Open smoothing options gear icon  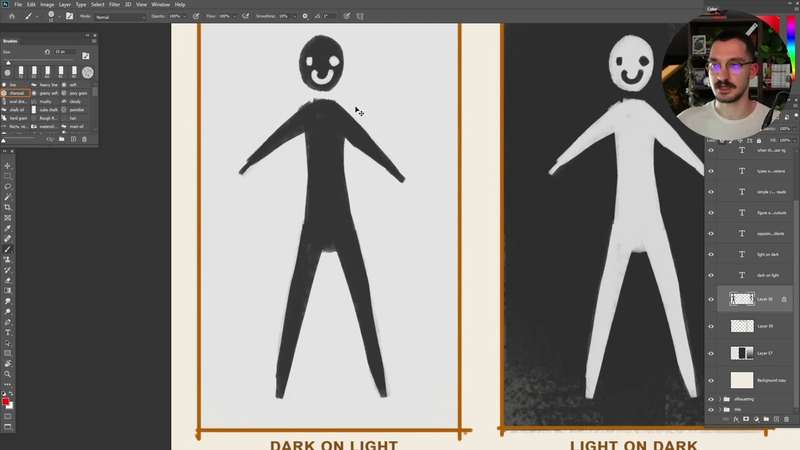(305, 16)
